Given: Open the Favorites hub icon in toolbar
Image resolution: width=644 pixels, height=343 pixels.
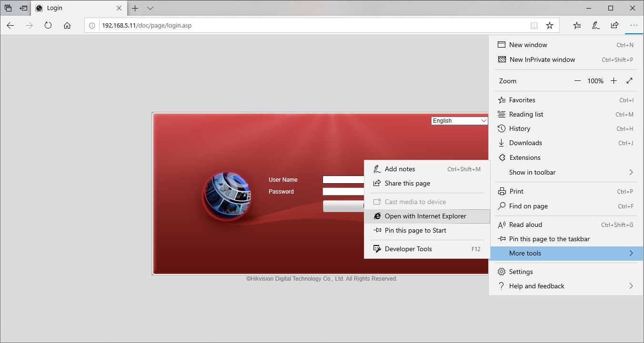Looking at the screenshot, I should coord(577,26).
